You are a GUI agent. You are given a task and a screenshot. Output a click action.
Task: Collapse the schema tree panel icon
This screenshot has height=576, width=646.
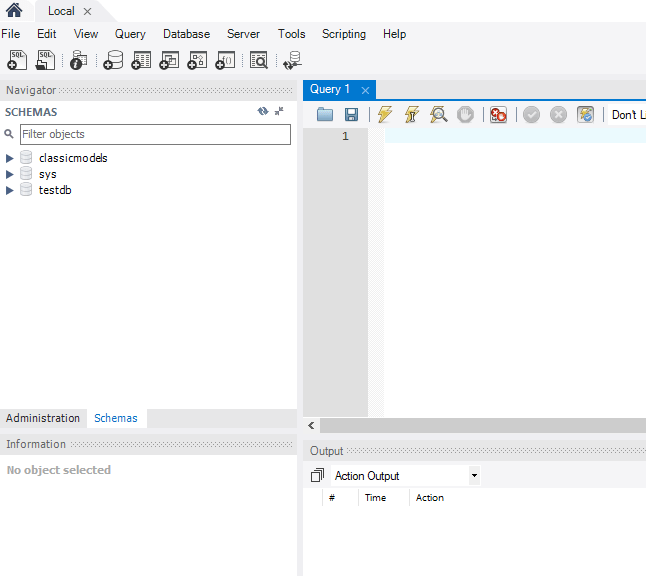pos(279,111)
